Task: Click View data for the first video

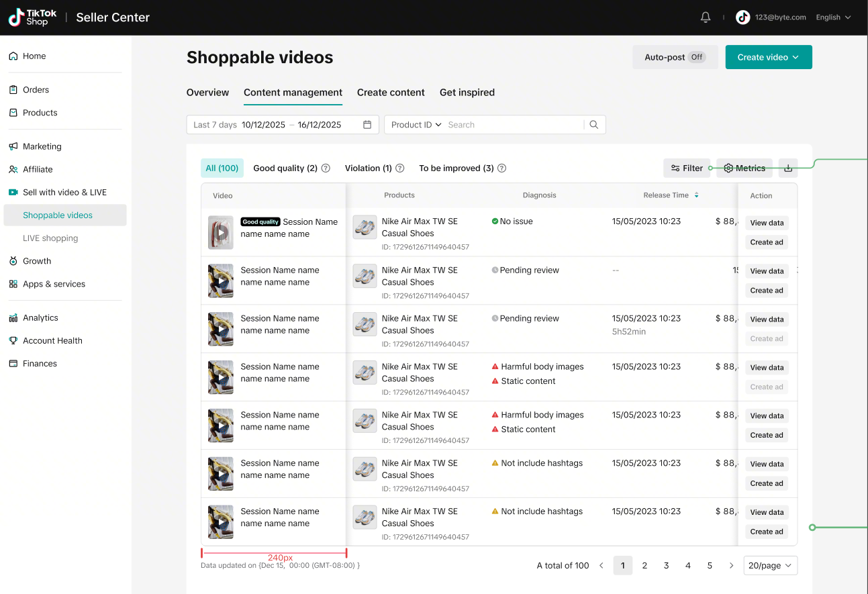Action: tap(767, 223)
